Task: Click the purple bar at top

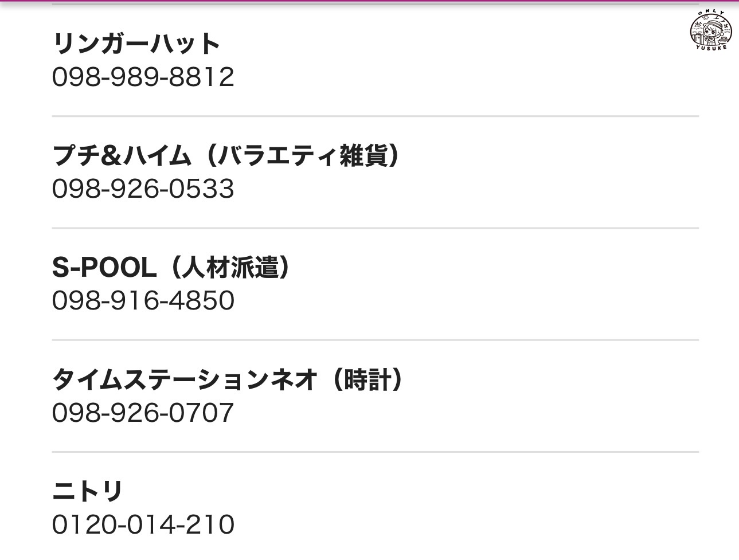Action: point(369,2)
